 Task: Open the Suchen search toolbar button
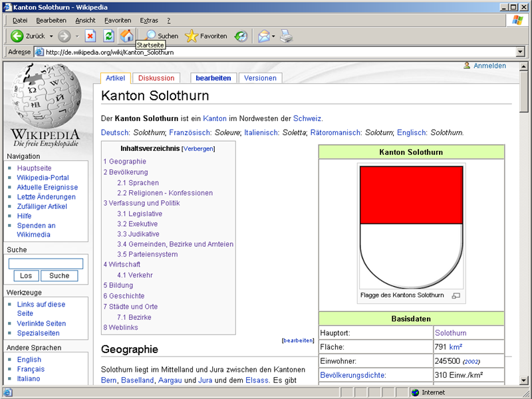click(162, 36)
